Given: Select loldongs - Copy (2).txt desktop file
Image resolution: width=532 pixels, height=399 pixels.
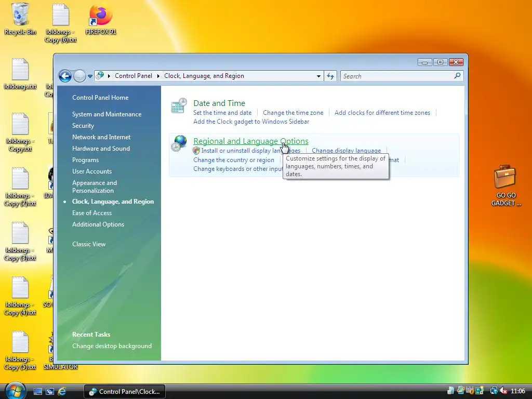Looking at the screenshot, I should pos(20,187).
